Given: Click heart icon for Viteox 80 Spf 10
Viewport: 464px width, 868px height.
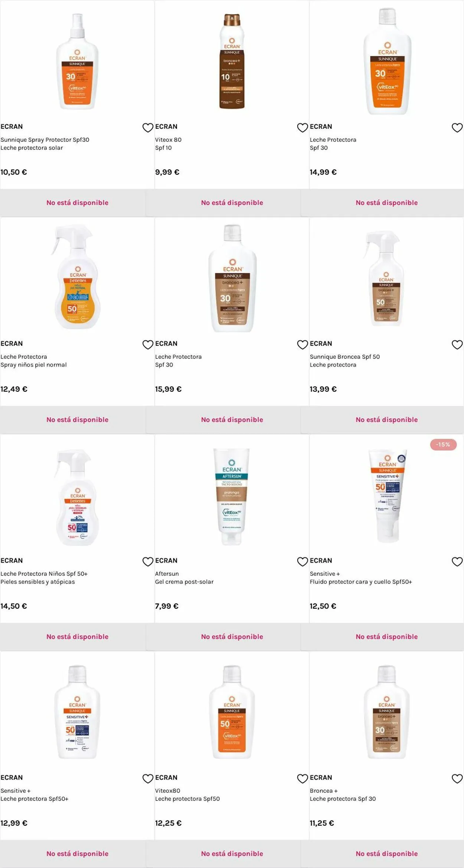Looking at the screenshot, I should pyautogui.click(x=303, y=128).
